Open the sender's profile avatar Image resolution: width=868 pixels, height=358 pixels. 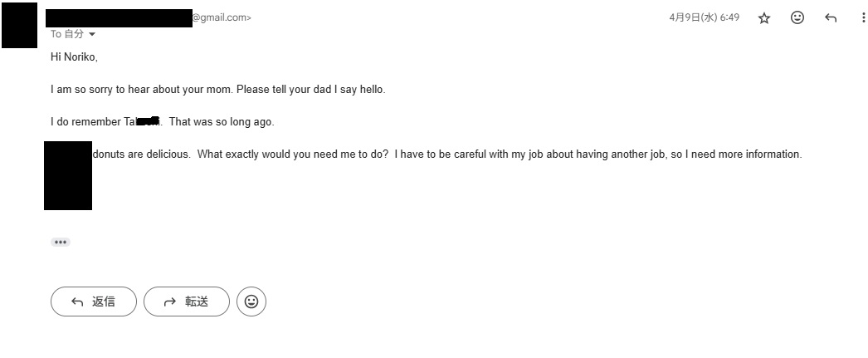point(19,26)
